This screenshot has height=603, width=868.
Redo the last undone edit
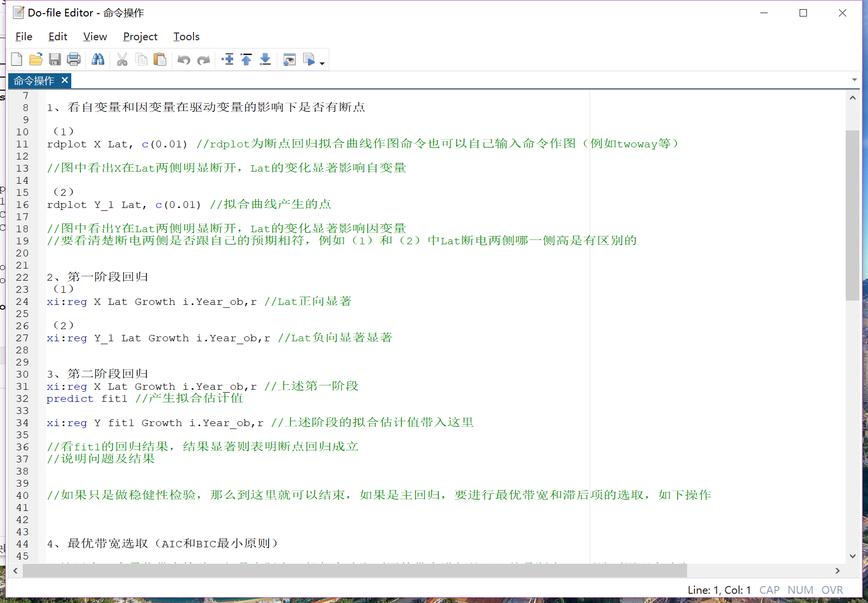click(x=204, y=60)
